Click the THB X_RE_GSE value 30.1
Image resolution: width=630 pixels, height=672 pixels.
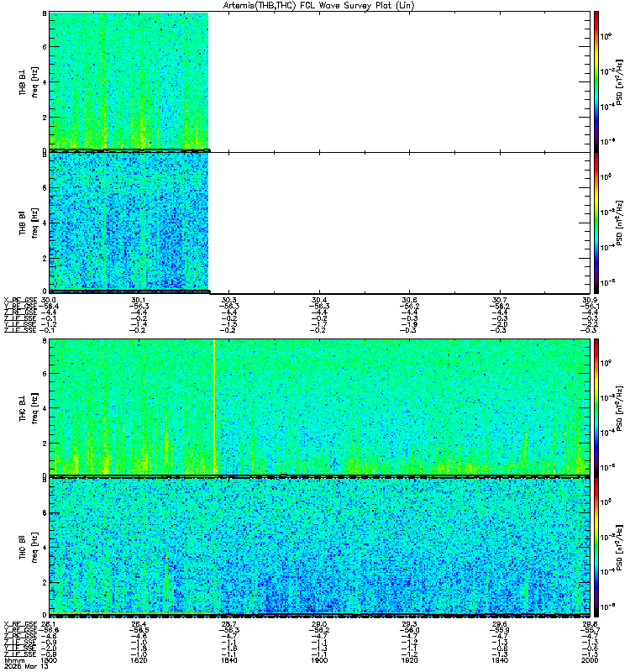tap(139, 300)
